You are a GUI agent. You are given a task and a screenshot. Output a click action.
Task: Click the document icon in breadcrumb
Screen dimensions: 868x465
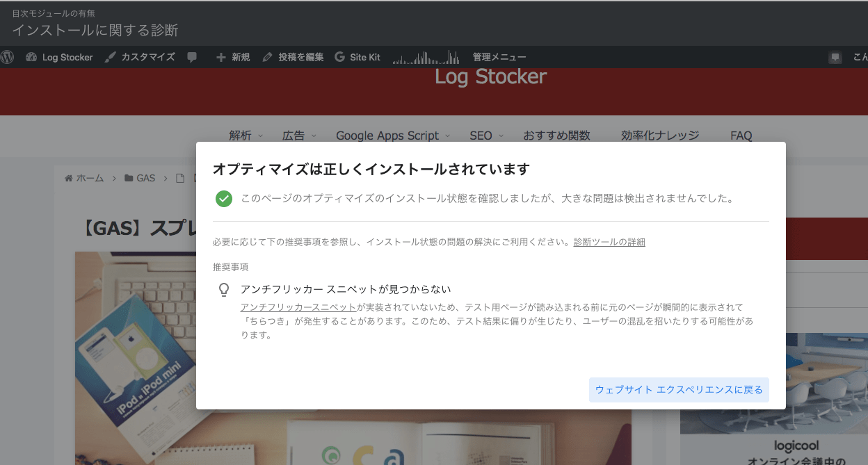point(180,178)
